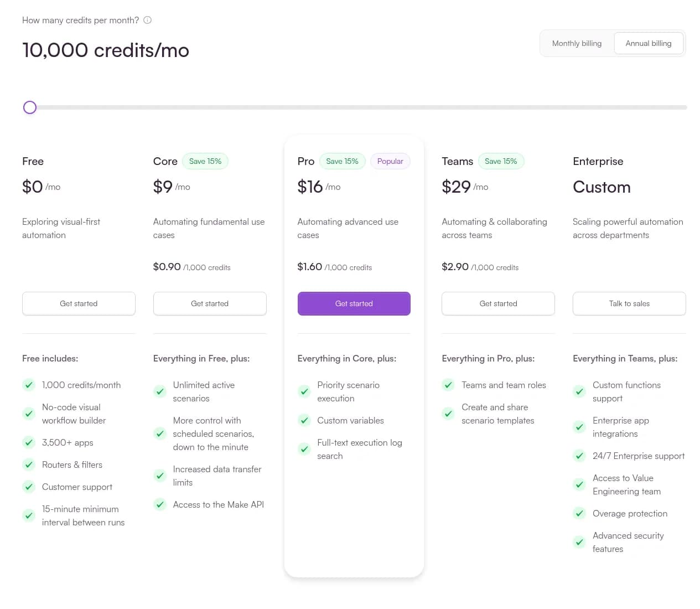
Task: Click checkmark beside 24/7 Enterprise support
Action: [579, 456]
